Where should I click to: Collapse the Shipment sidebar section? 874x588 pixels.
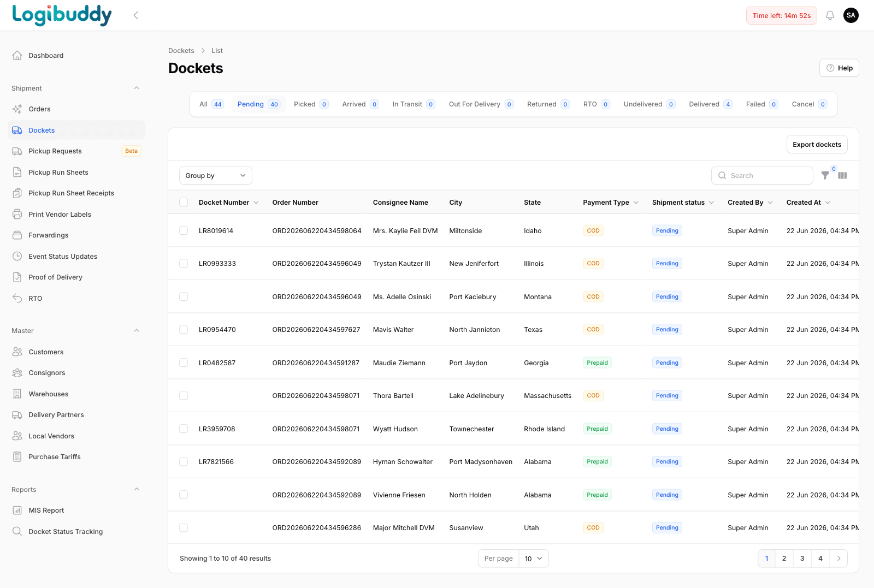[x=137, y=88]
